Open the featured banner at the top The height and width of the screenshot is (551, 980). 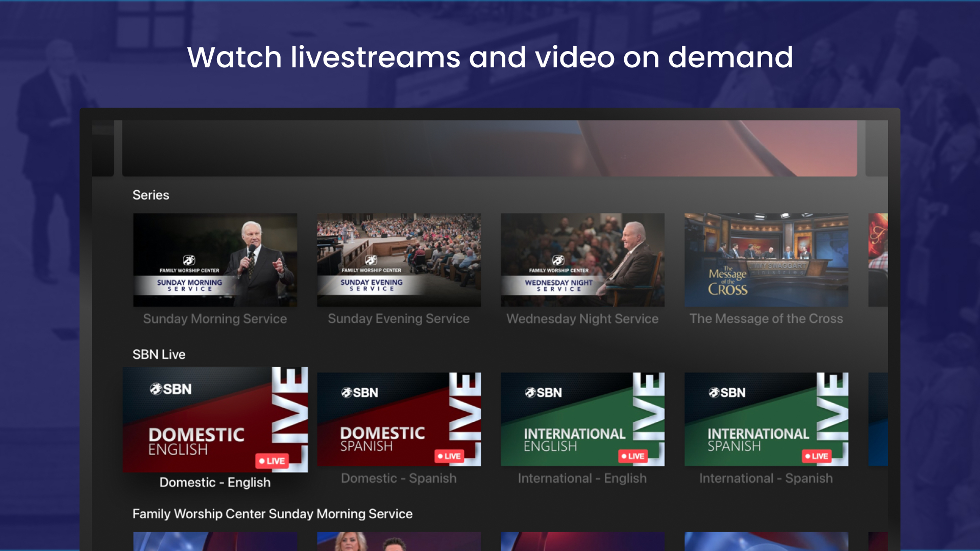[489, 148]
